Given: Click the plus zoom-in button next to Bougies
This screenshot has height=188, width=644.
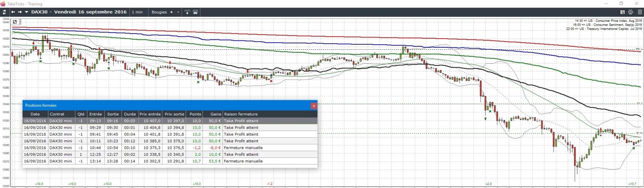Looking at the screenshot, I should 171,12.
